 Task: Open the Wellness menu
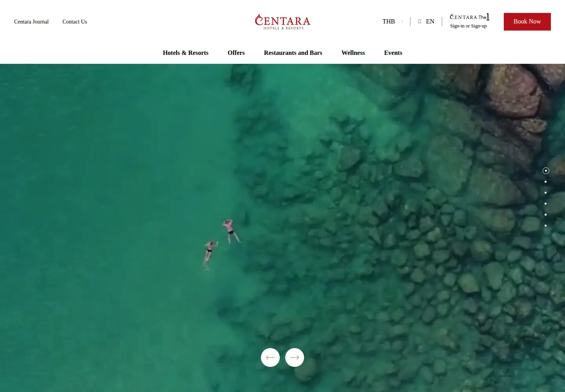tap(353, 53)
